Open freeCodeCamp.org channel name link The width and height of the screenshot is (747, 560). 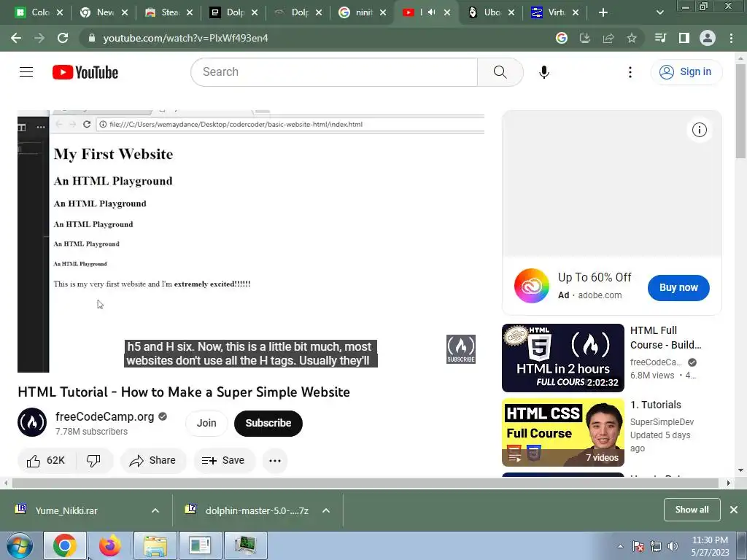105,416
